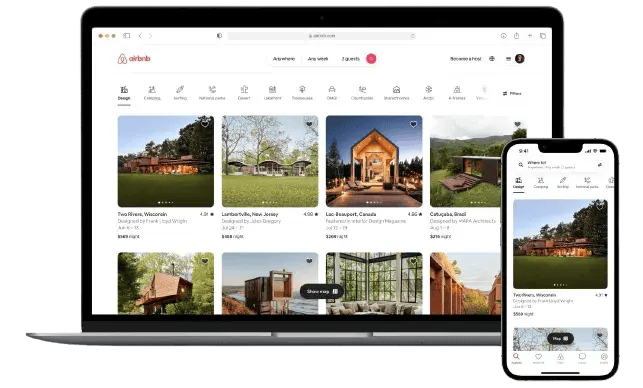Select the Desert category on the laptop

(244, 93)
